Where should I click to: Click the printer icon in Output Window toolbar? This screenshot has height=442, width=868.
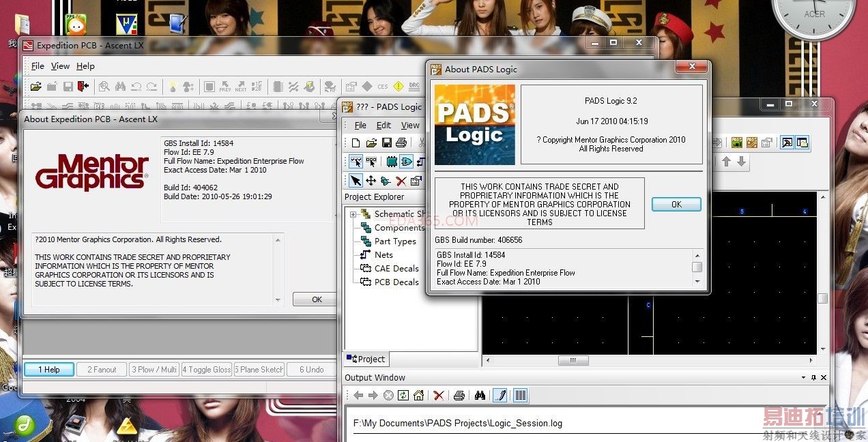[x=459, y=395]
